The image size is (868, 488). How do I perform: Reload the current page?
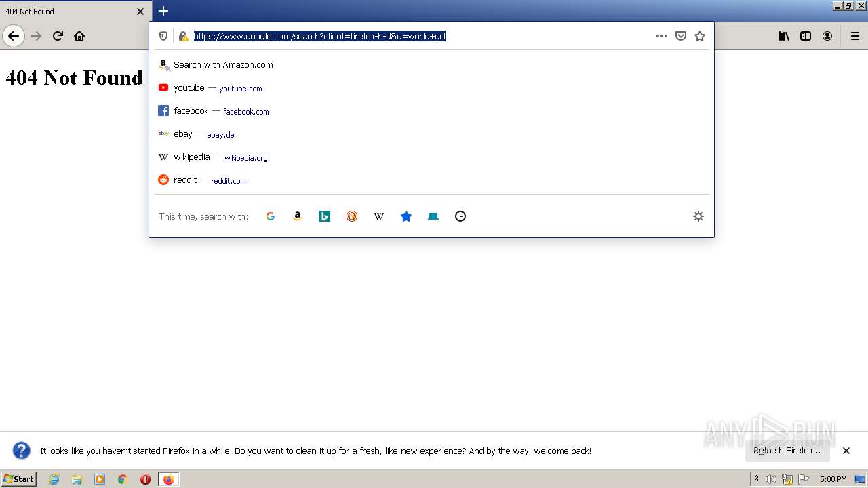click(x=58, y=36)
